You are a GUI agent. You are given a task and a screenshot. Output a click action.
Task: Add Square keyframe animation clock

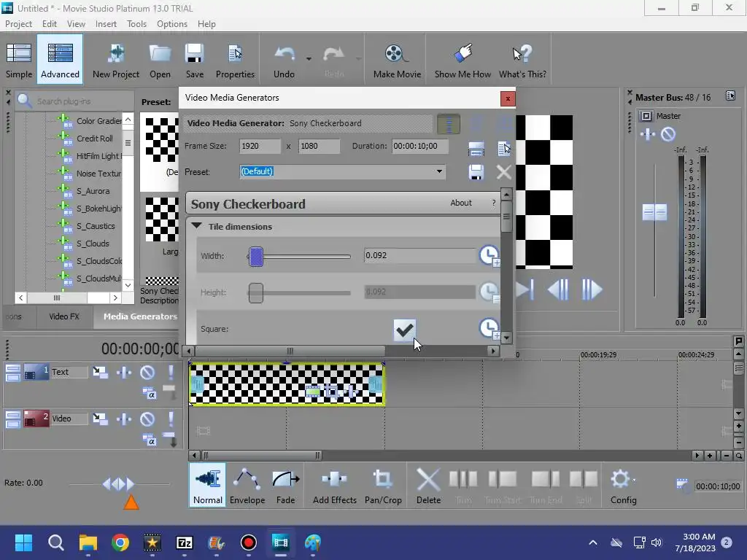(x=489, y=328)
